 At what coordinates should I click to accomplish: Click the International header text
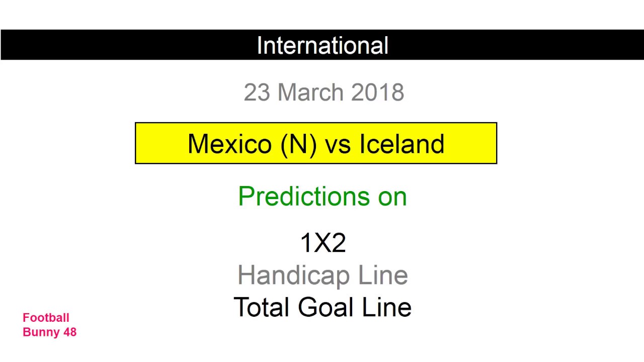pyautogui.click(x=323, y=45)
